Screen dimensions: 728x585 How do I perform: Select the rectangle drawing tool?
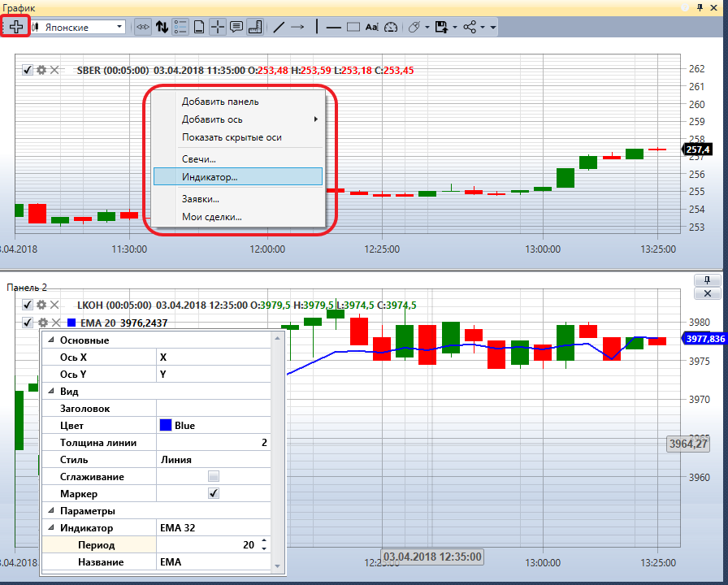(x=353, y=27)
